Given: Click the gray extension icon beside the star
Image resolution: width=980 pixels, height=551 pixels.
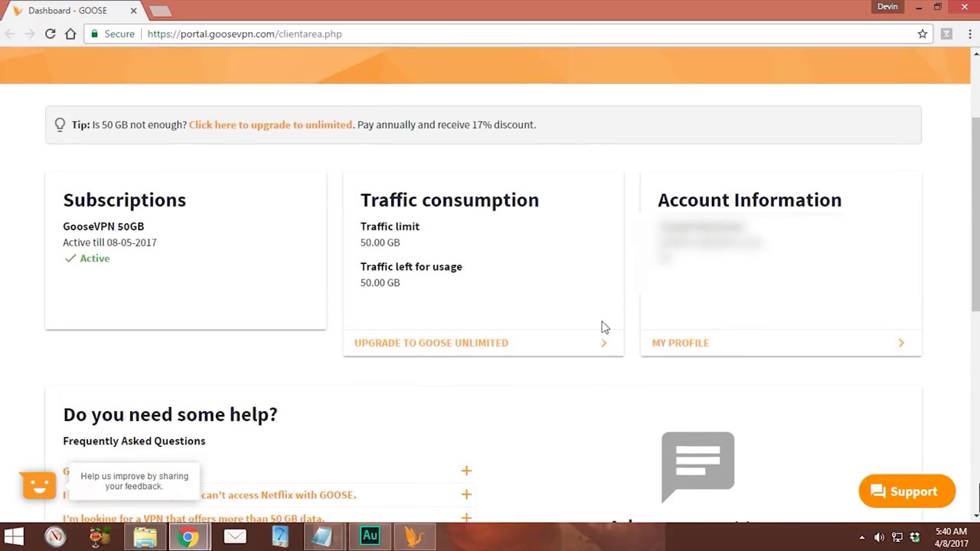Looking at the screenshot, I should pyautogui.click(x=947, y=34).
